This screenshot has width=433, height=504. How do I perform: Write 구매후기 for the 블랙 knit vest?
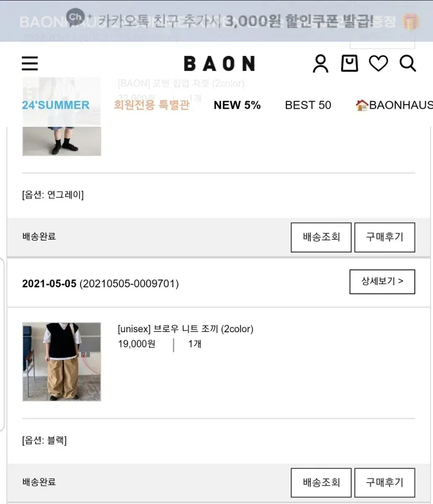pos(385,483)
